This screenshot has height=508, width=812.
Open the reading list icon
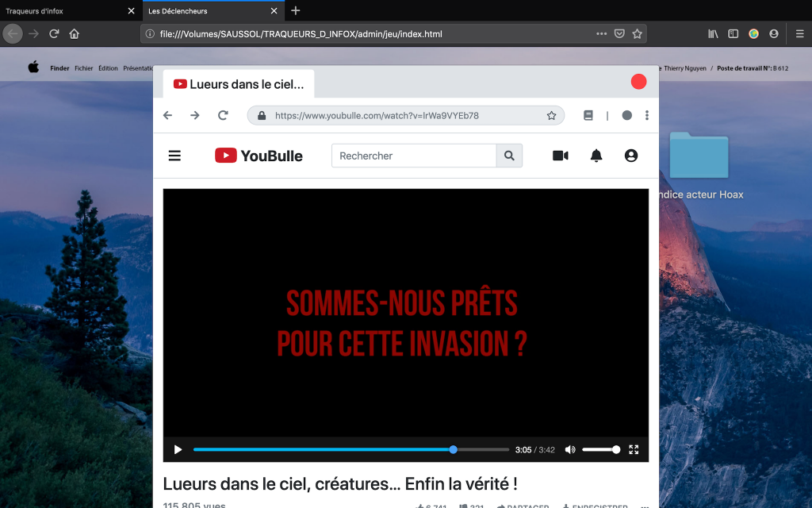pos(588,115)
